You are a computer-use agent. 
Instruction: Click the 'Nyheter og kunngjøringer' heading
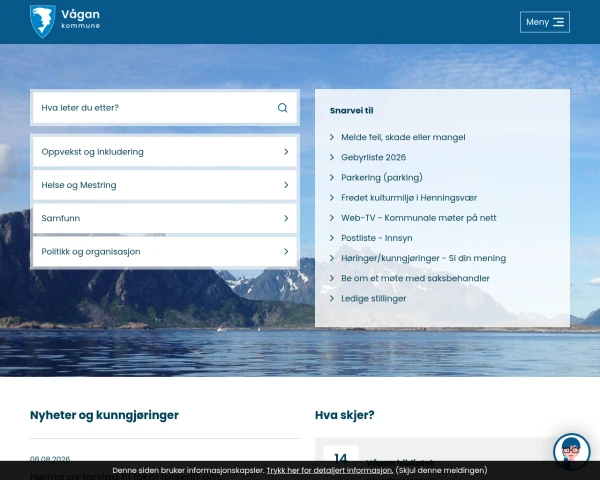(104, 415)
